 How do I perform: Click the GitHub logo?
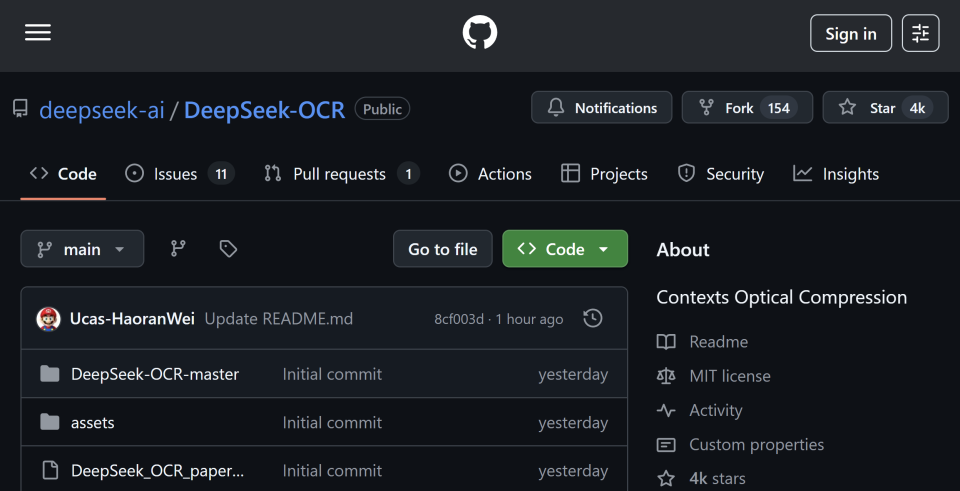click(x=480, y=33)
